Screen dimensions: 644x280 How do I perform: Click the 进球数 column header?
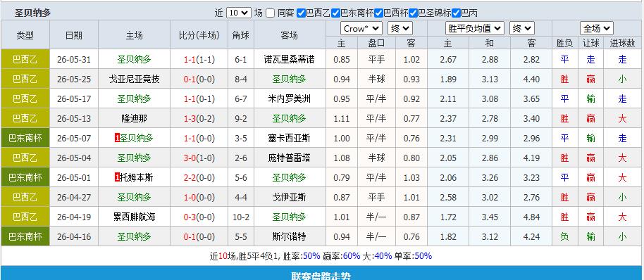coord(623,43)
